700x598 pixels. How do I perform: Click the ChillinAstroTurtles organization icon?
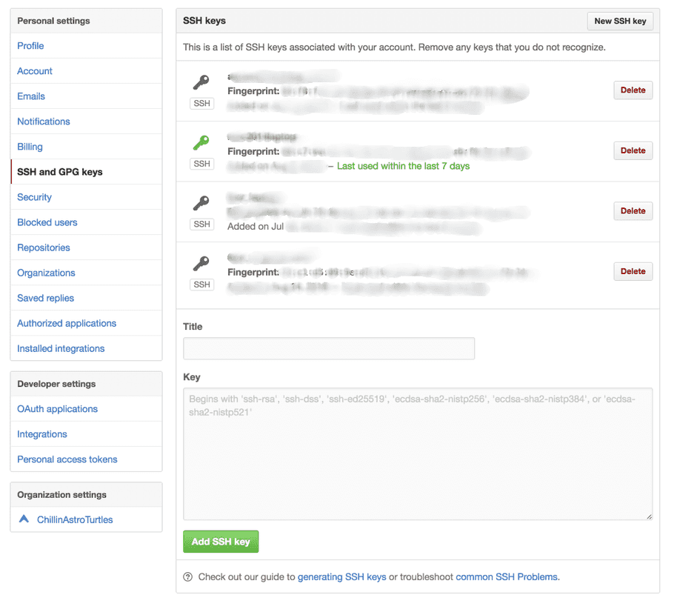click(23, 519)
